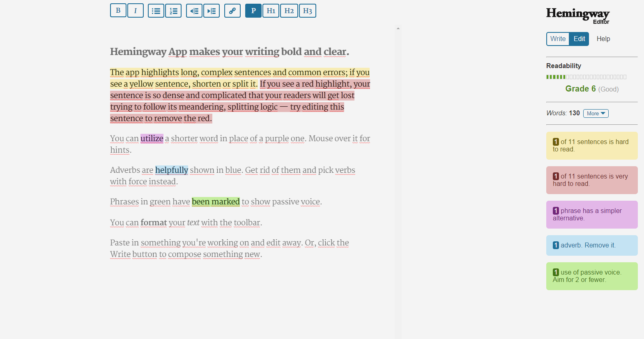Screen dimensions: 644x339
Task: Toggle italic formatting with the I button
Action: (136, 11)
